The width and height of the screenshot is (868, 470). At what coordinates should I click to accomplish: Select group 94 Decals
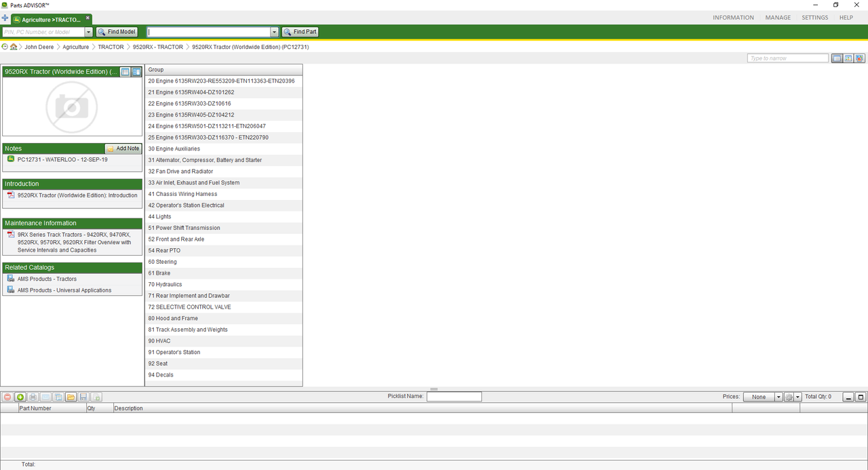tap(224, 375)
